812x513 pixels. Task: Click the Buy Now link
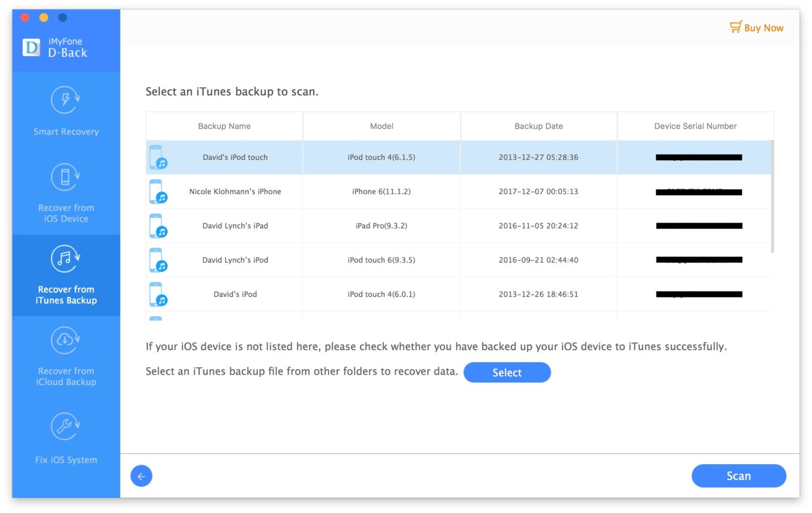tap(764, 28)
